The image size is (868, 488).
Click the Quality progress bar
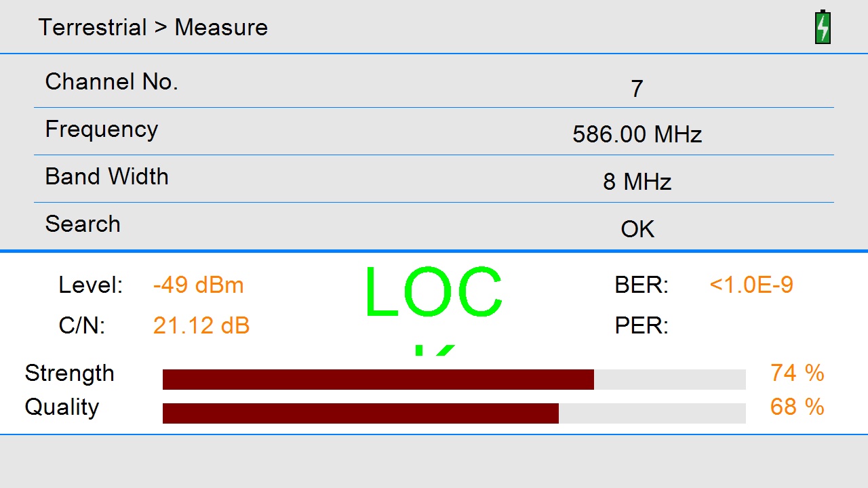coord(454,413)
